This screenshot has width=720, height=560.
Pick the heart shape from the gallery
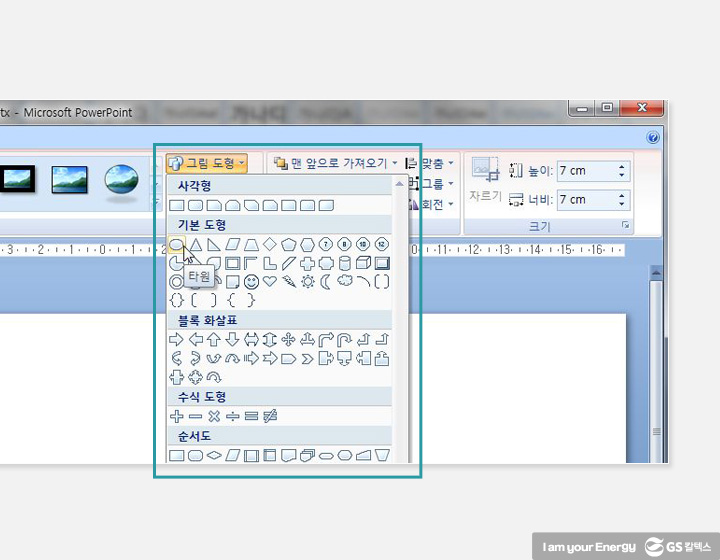point(270,282)
